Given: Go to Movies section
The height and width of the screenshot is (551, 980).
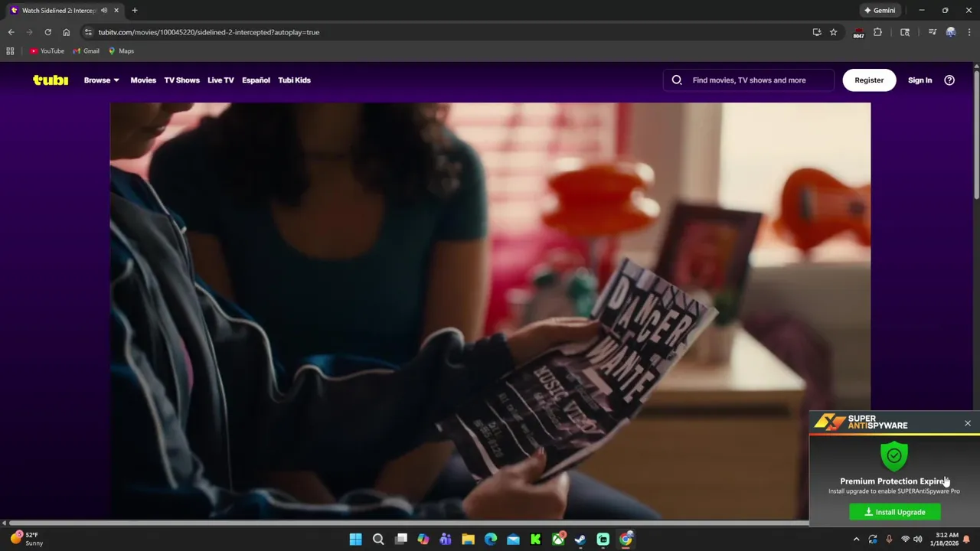Looking at the screenshot, I should click(x=143, y=80).
